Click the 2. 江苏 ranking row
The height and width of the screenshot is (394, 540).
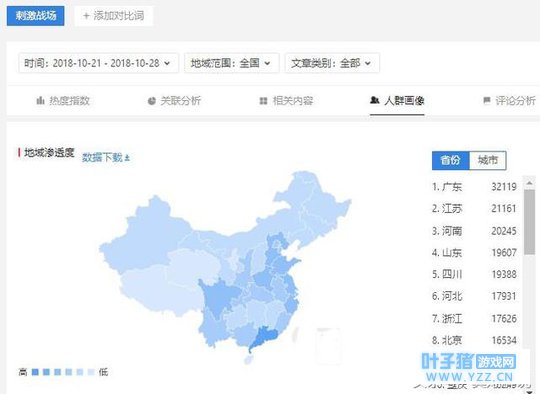point(475,209)
